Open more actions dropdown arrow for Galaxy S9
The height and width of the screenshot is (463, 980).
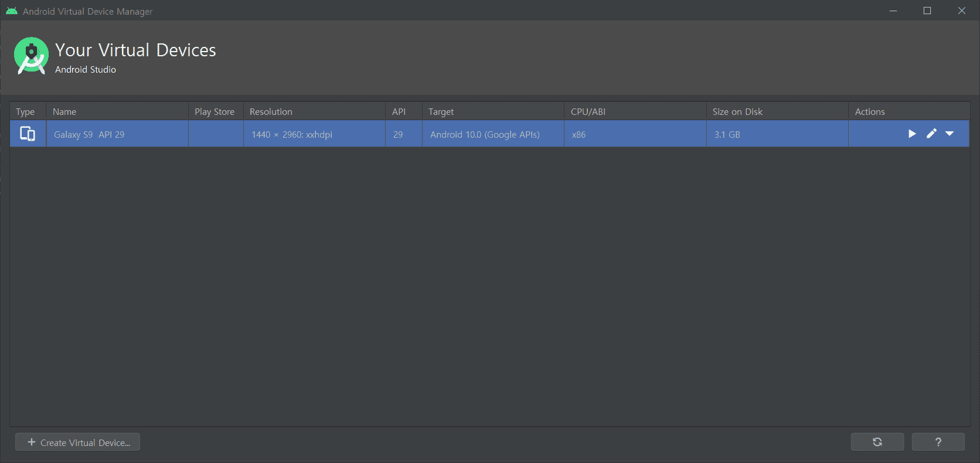[x=950, y=134]
